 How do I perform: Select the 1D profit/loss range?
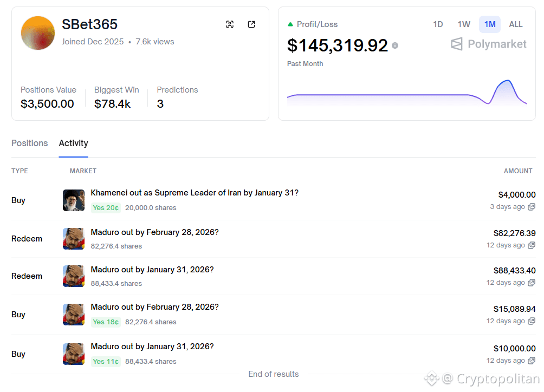438,24
